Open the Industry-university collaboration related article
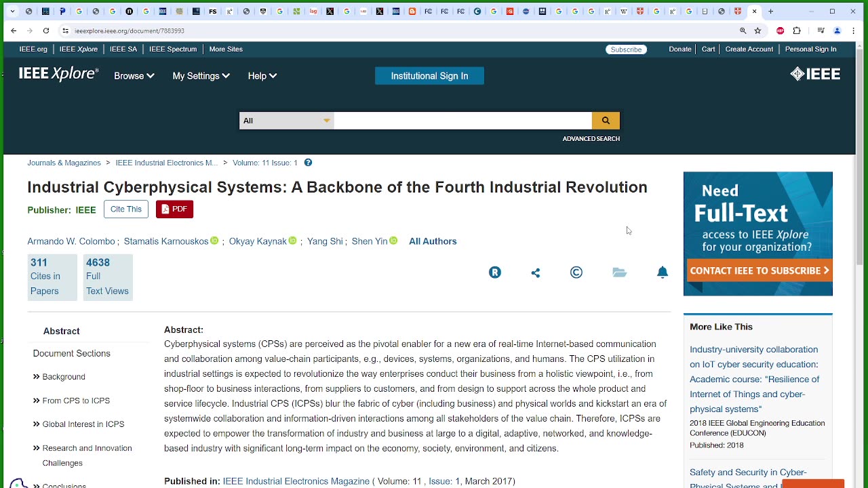 pyautogui.click(x=755, y=380)
